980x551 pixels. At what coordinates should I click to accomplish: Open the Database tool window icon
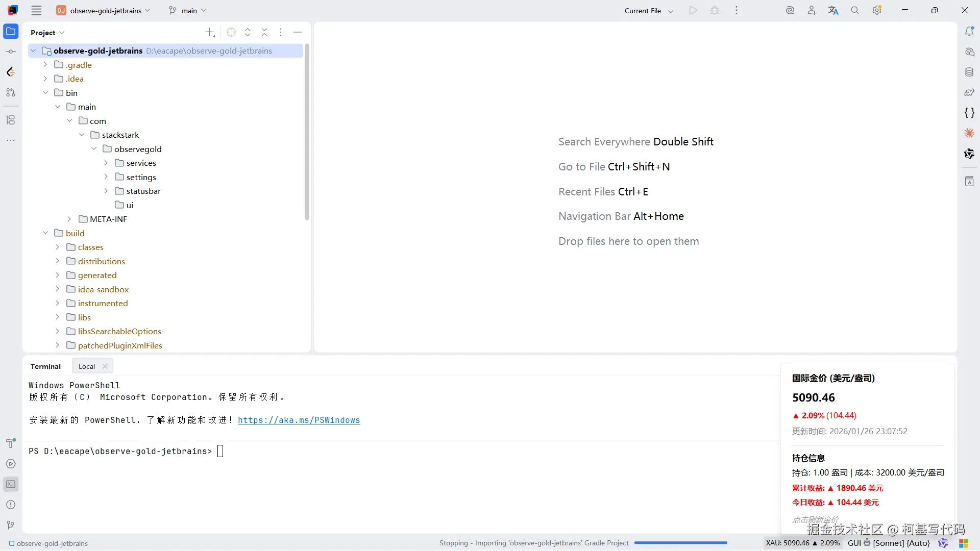[969, 72]
